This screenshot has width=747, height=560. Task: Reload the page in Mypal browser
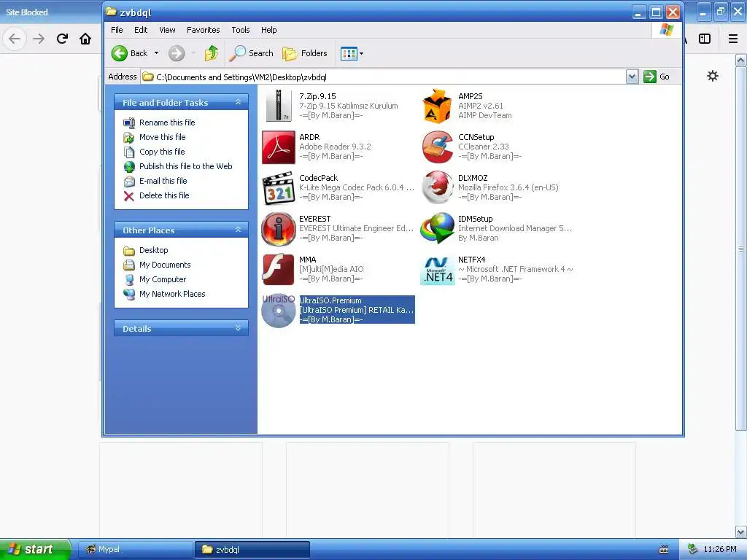62,39
